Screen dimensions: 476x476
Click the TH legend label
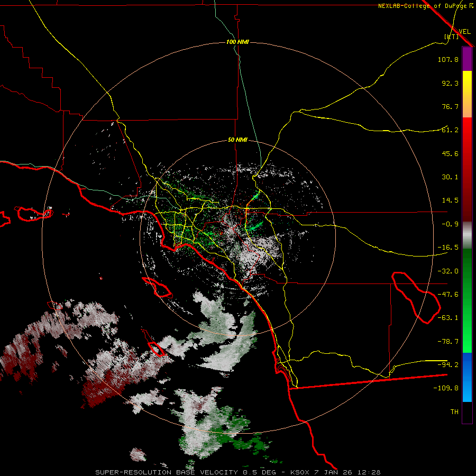click(x=454, y=412)
